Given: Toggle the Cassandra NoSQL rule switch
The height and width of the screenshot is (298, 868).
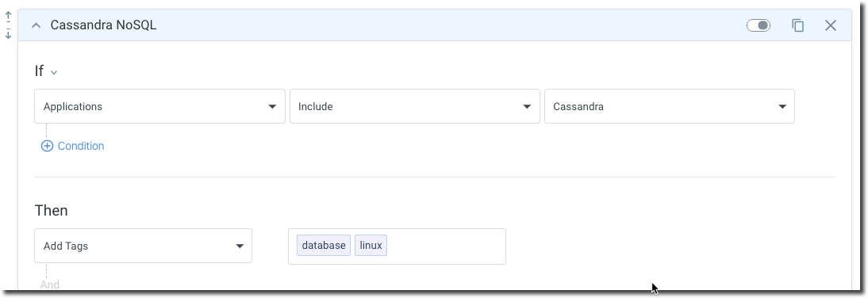Looking at the screenshot, I should [759, 25].
